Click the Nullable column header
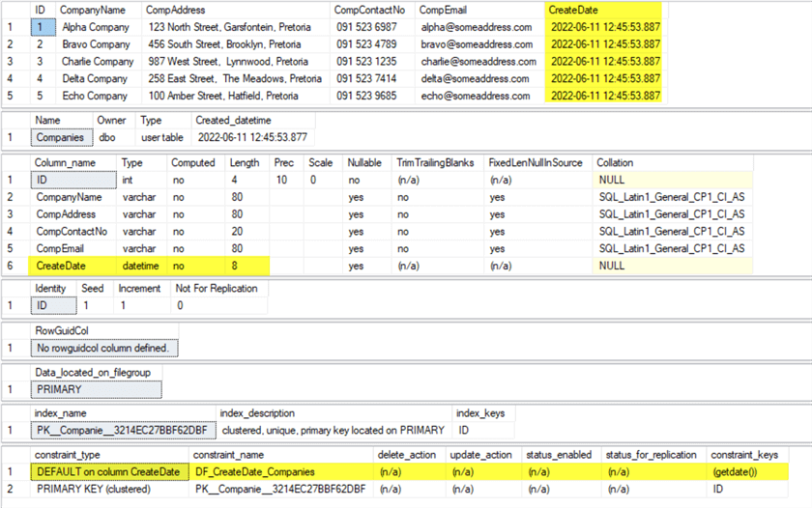This screenshot has height=508, width=812. point(364,162)
